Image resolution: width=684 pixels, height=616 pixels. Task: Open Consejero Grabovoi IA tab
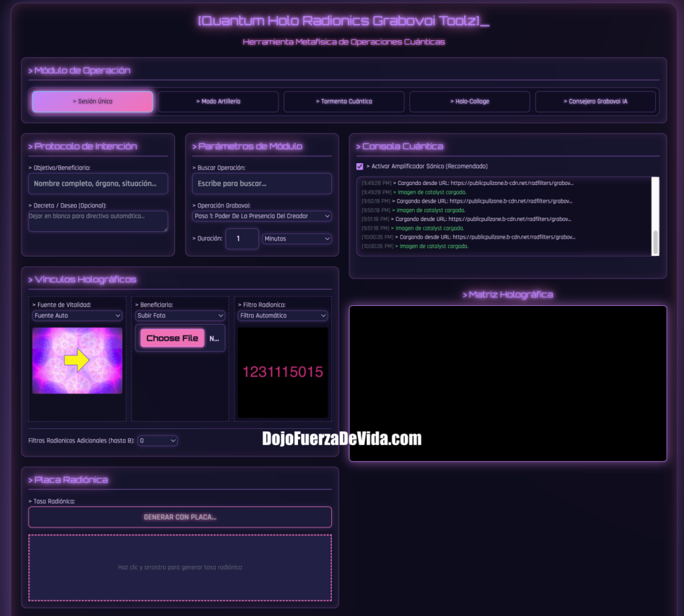pos(595,101)
